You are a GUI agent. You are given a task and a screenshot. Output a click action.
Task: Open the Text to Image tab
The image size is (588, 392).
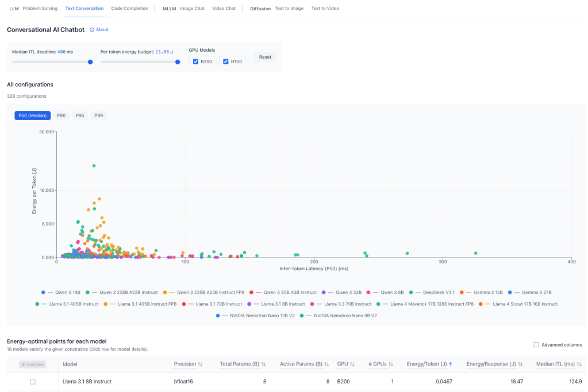click(289, 9)
